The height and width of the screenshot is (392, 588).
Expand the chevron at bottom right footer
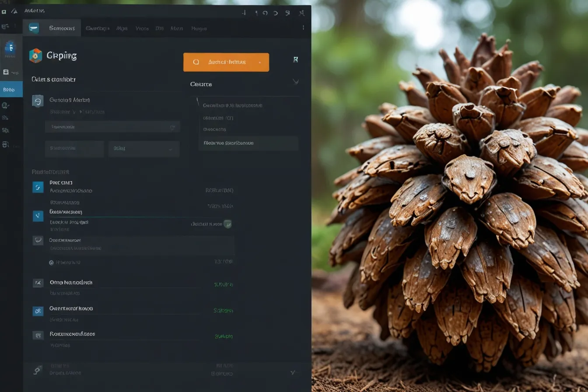click(293, 372)
